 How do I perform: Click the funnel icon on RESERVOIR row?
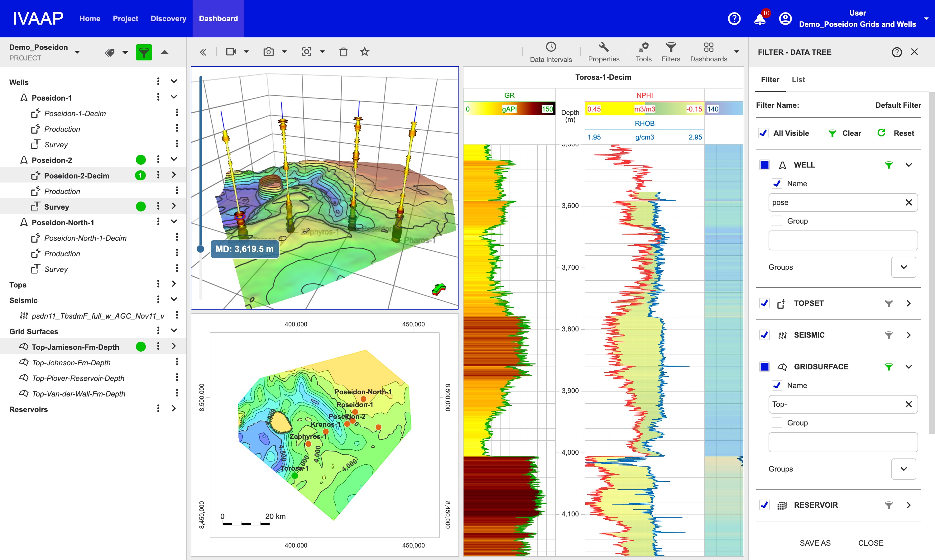click(x=889, y=505)
